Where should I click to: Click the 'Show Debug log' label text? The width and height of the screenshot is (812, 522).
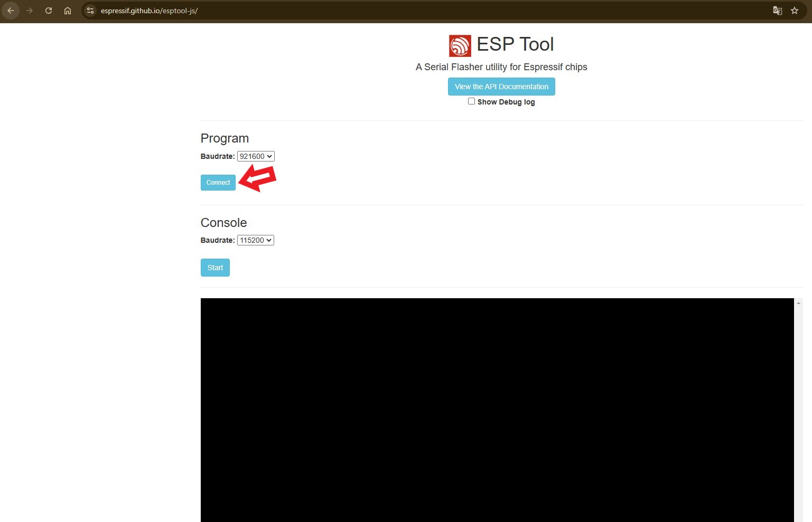[x=506, y=102]
